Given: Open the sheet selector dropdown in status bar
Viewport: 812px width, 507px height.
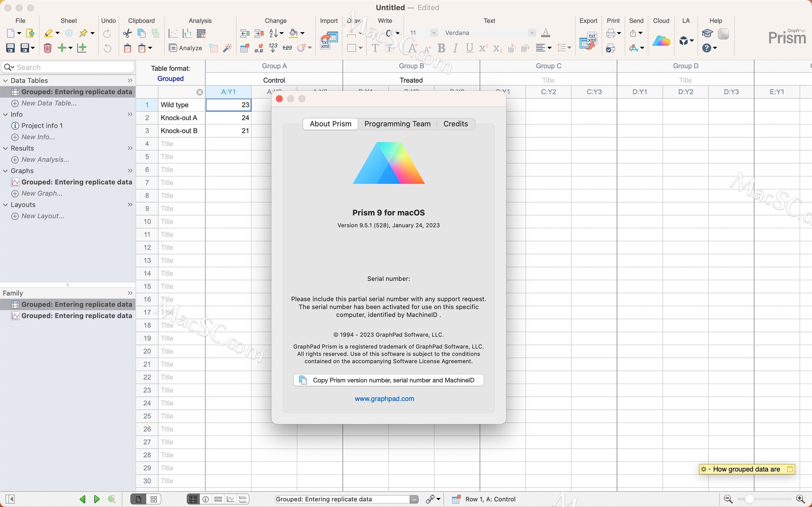Looking at the screenshot, I should (414, 499).
